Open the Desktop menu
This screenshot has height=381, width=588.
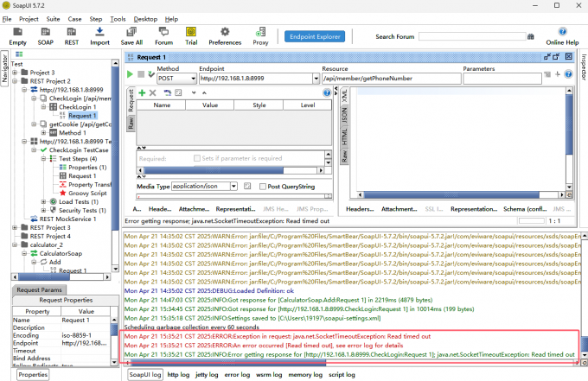click(x=145, y=19)
